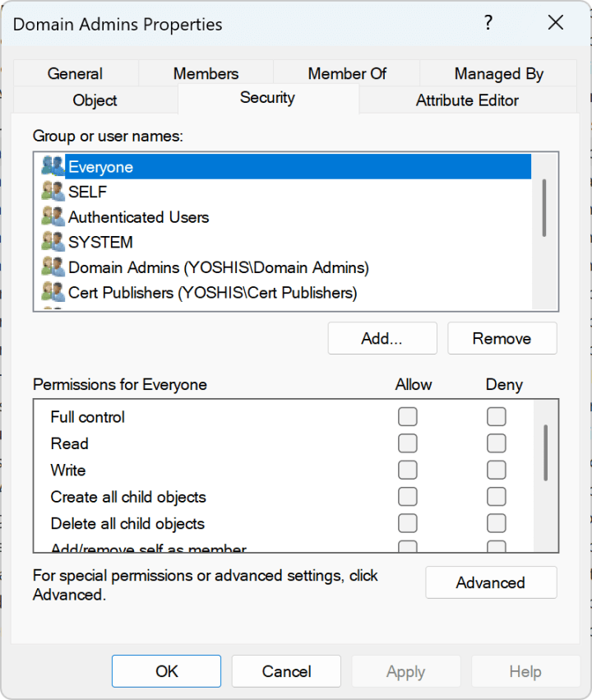The width and height of the screenshot is (592, 700).
Task: Check Allow for Delete all child objects
Action: [x=408, y=523]
